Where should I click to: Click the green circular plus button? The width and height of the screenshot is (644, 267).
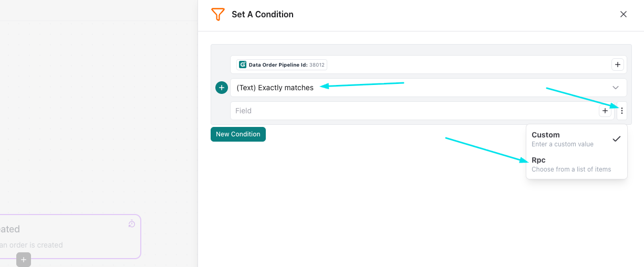click(222, 88)
